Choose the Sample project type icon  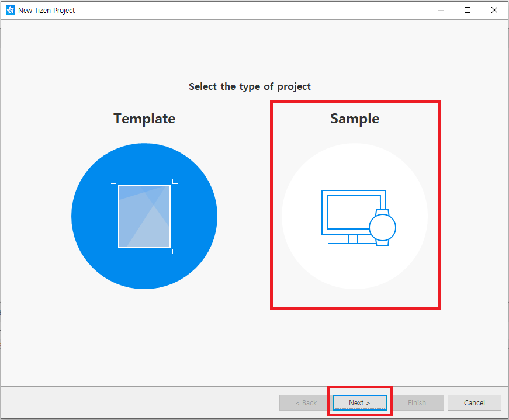pyautogui.click(x=355, y=216)
